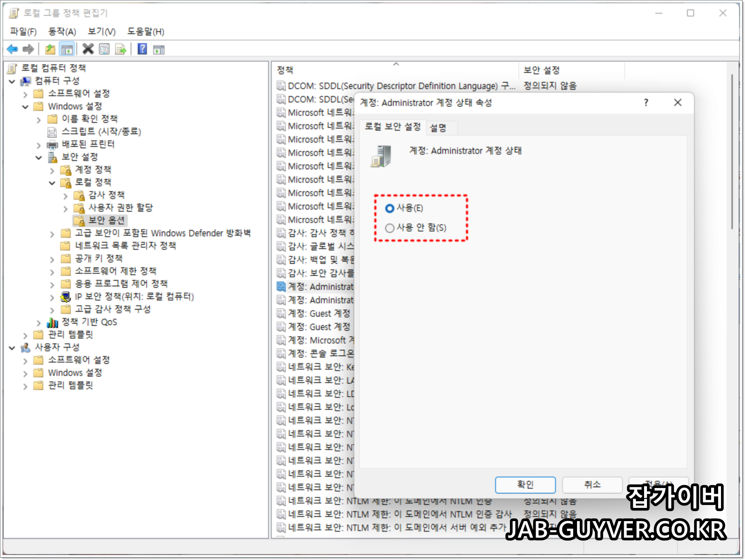Select the '감사: 글로벌 시스템' policy row
This screenshot has width=745, height=560.
click(x=315, y=246)
